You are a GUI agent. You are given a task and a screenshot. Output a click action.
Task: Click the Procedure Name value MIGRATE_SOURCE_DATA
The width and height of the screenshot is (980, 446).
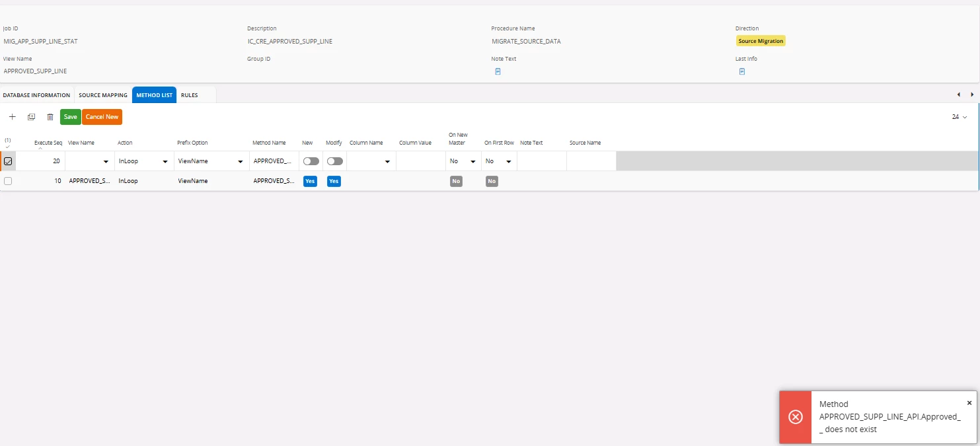tap(526, 41)
